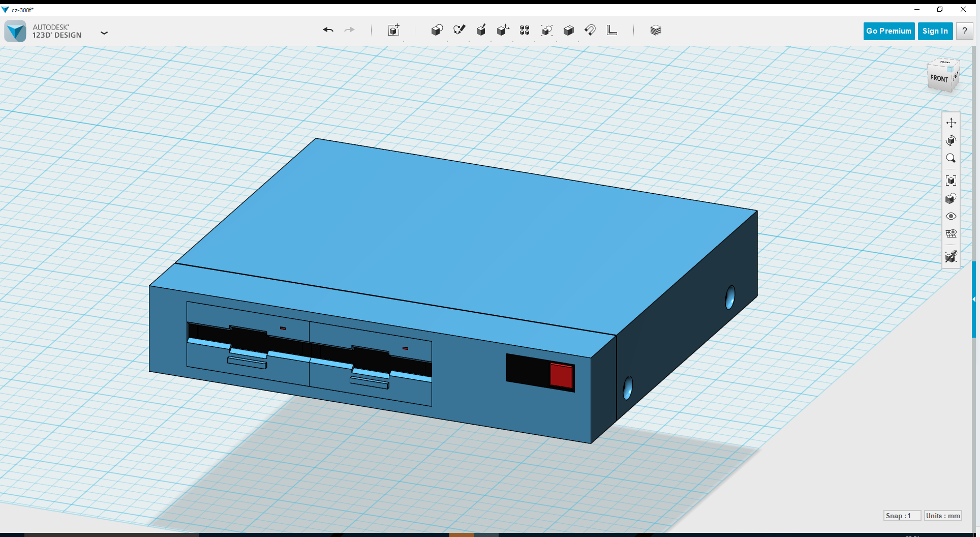Viewport: 980px width, 537px height.
Task: Click the Orbit icon in navigation bar
Action: click(951, 141)
